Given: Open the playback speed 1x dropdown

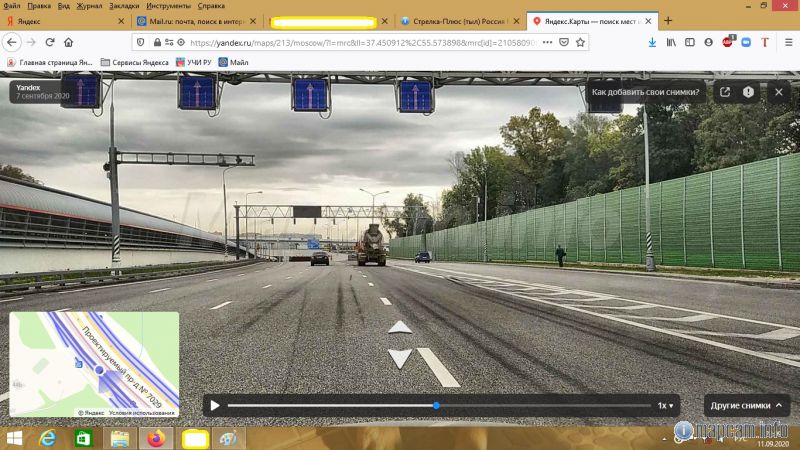Looking at the screenshot, I should (x=665, y=405).
